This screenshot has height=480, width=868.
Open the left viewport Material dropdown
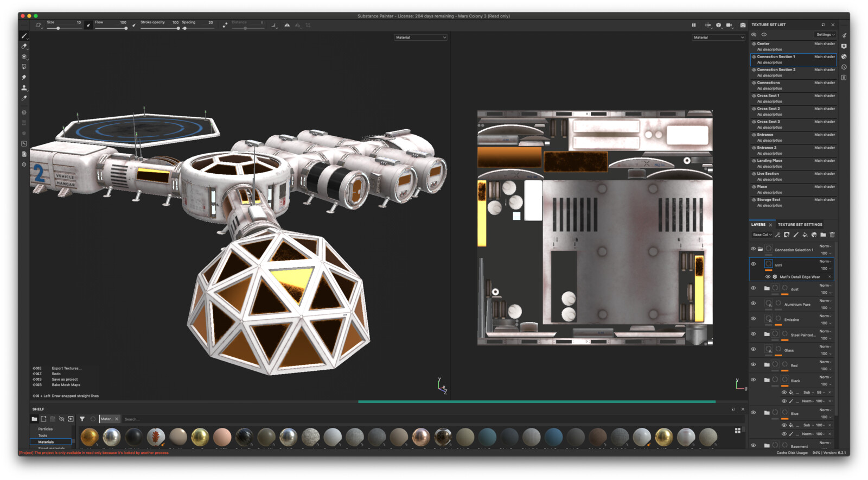click(421, 37)
